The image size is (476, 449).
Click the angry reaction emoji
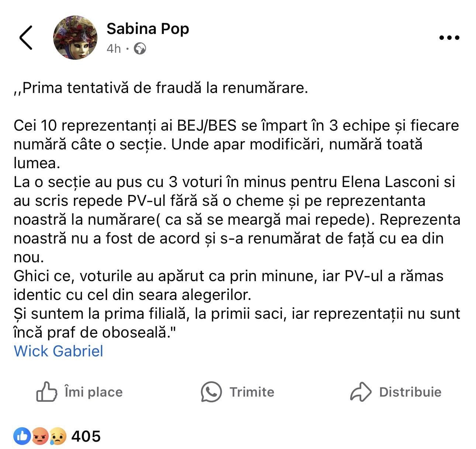pyautogui.click(x=40, y=436)
